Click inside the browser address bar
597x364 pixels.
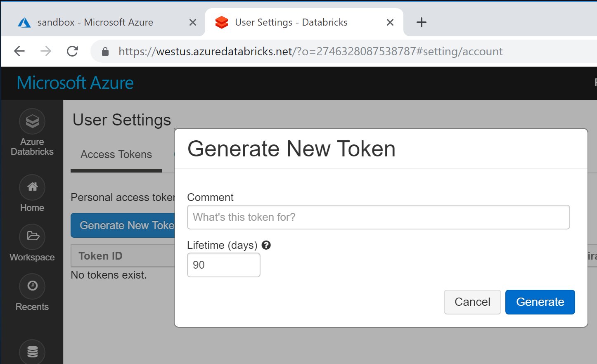289,51
